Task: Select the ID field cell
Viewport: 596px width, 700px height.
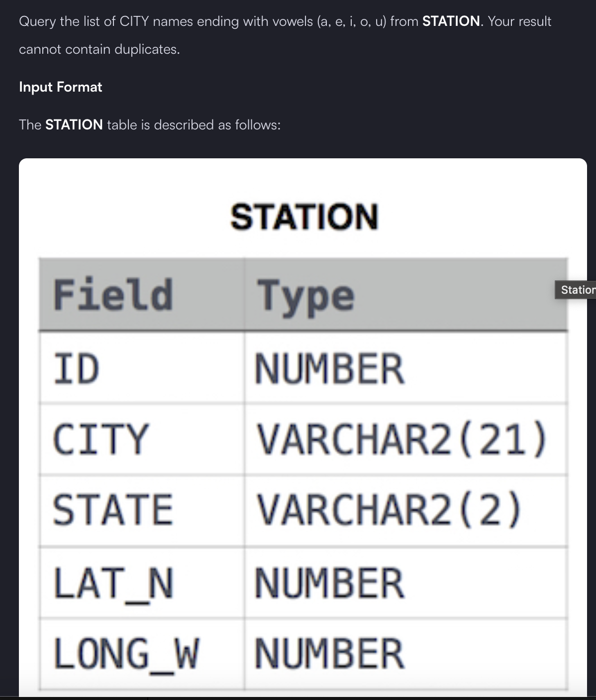Action: click(142, 367)
